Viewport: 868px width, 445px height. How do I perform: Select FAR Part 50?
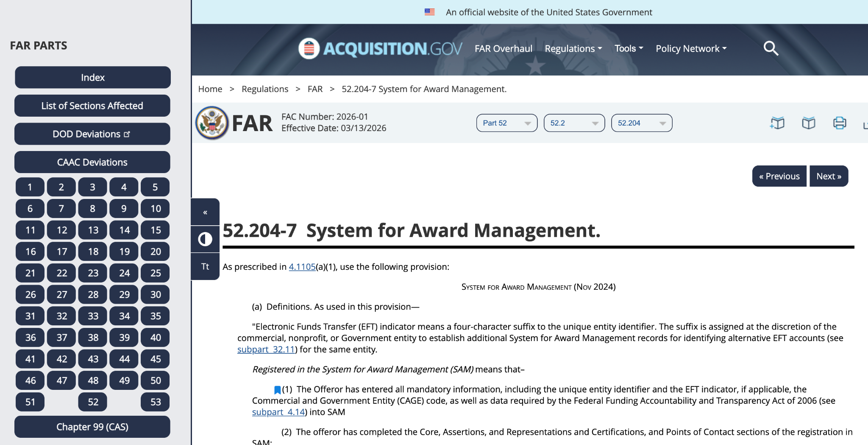point(155,381)
